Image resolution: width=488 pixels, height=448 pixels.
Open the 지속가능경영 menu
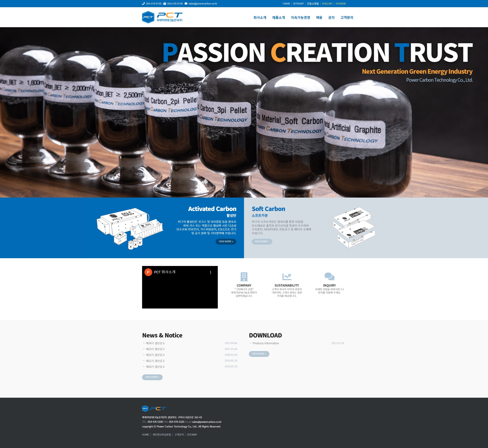pos(300,17)
